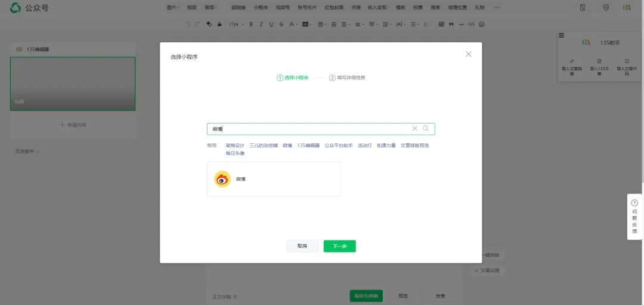Select the 公众平台助手 frequent mini program
The width and height of the screenshot is (644, 305).
pos(339,146)
